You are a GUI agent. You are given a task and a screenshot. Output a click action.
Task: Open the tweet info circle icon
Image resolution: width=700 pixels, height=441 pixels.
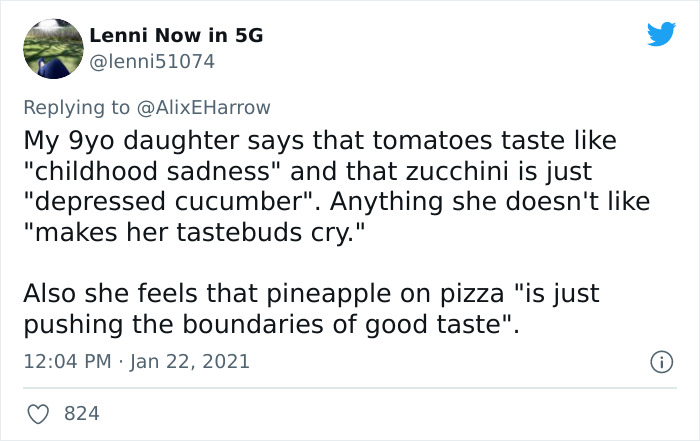tap(662, 360)
